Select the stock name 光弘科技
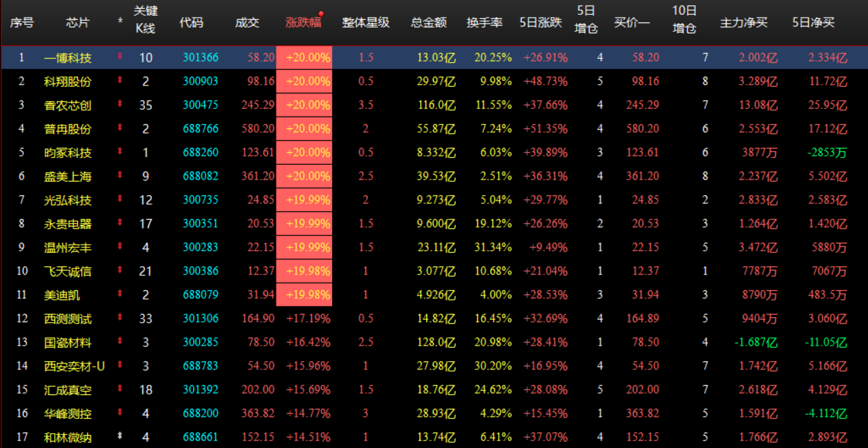 68,200
